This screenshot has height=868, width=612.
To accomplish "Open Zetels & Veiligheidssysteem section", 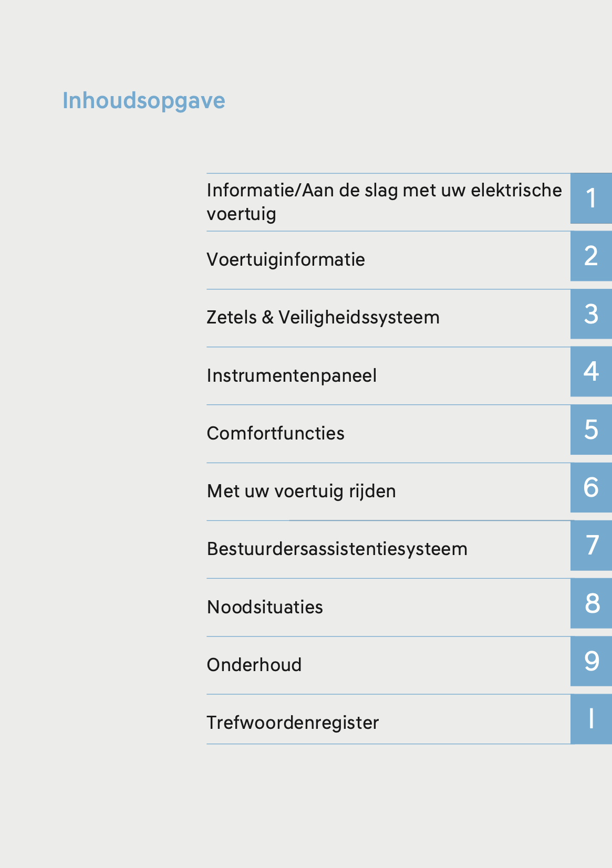I will coord(323,317).
